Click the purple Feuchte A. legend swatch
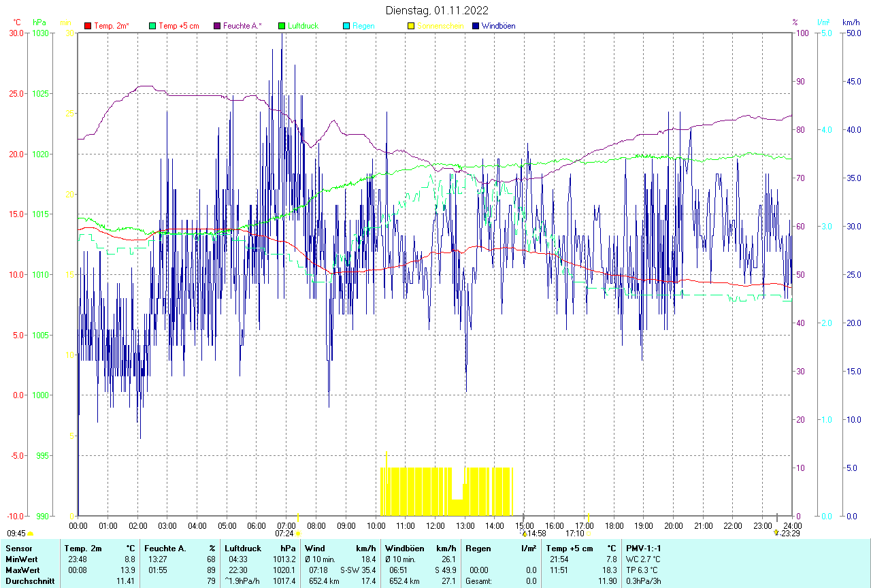Viewport: 871px width, 588px height. [x=217, y=26]
